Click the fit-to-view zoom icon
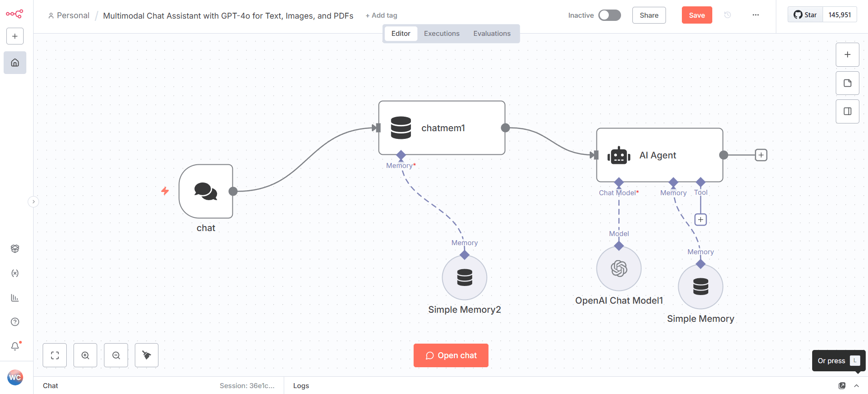This screenshot has width=868, height=394. pos(55,355)
